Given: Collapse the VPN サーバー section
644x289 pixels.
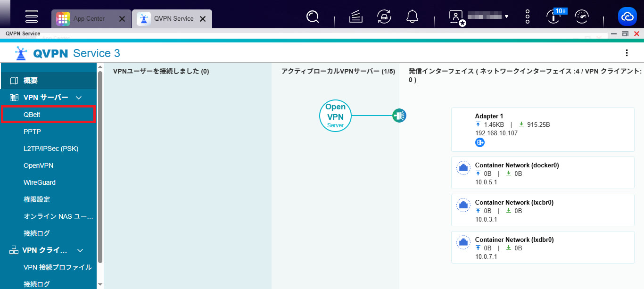Looking at the screenshot, I should tap(79, 98).
